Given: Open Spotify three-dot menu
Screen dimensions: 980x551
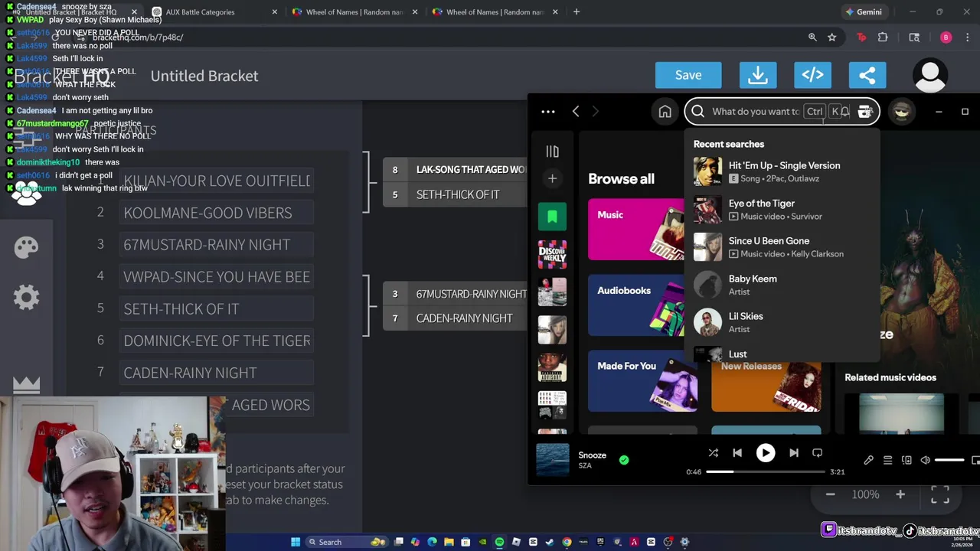Looking at the screenshot, I should 548,112.
